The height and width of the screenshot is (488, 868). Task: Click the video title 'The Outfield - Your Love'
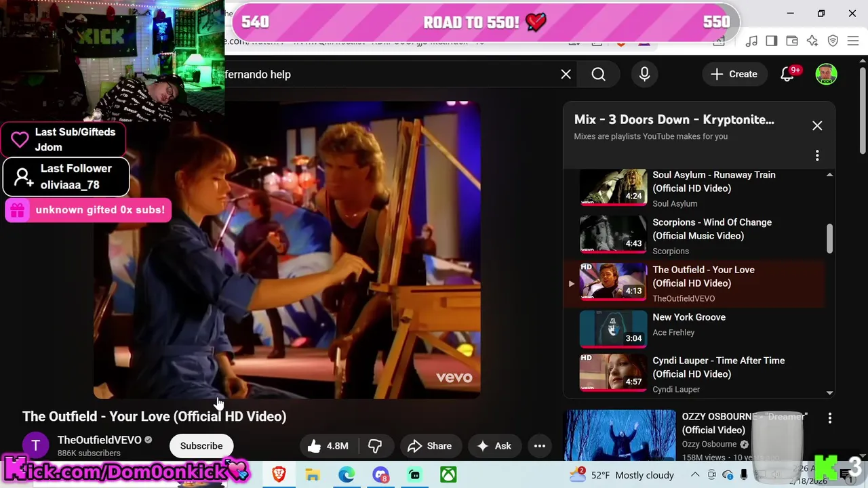154,416
